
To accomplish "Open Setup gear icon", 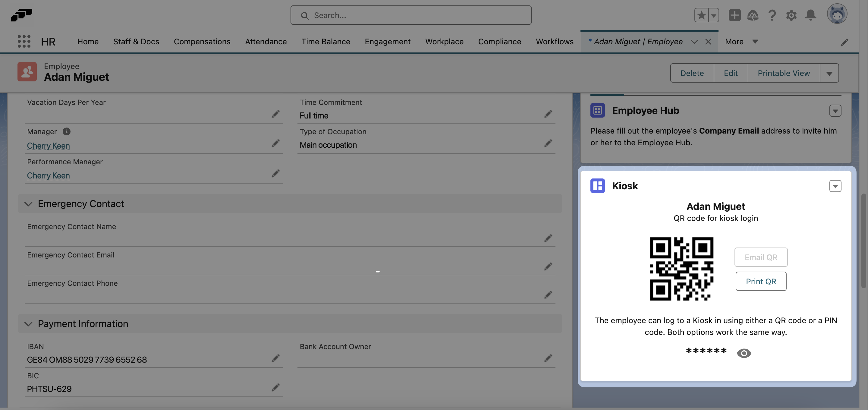I will point(791,15).
